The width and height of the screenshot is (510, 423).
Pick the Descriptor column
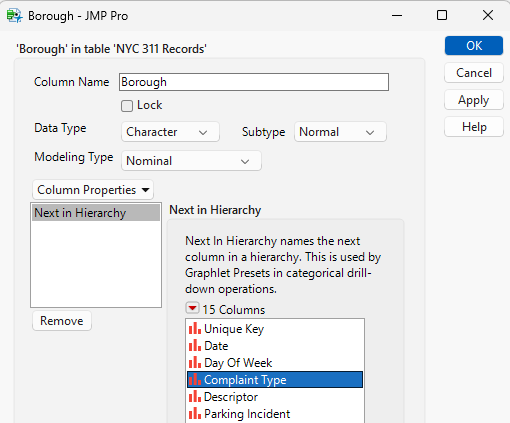tap(275, 397)
